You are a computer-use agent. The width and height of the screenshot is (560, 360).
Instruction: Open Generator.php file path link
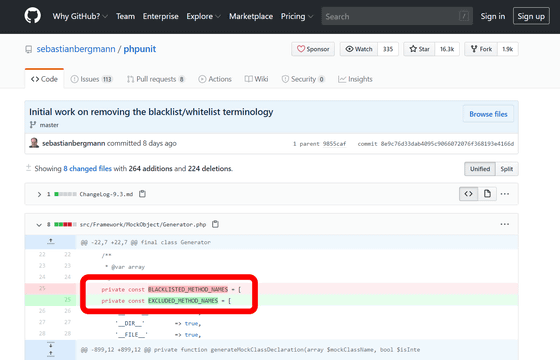point(143,225)
